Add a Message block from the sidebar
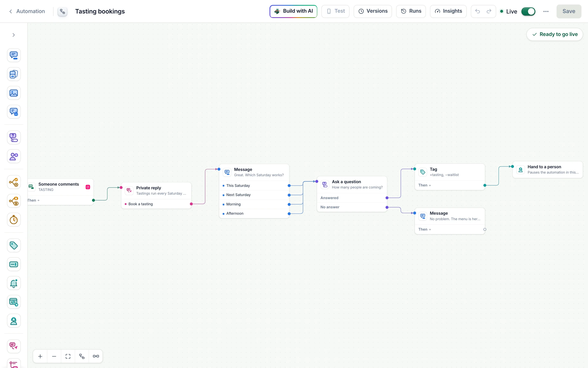588x368 pixels. (14, 55)
